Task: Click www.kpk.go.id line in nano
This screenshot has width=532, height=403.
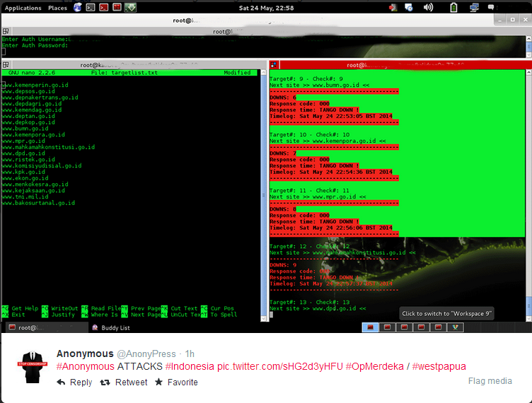Action: pos(23,172)
